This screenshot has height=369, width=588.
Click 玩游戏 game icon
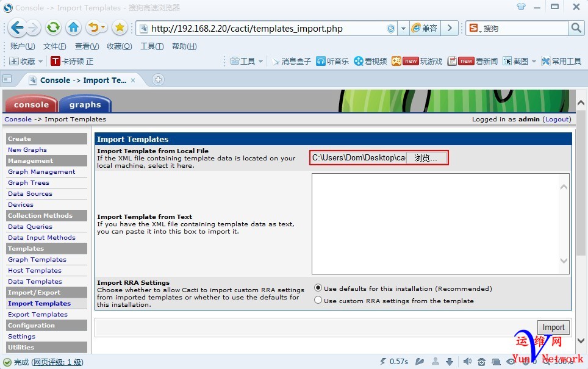tap(396, 61)
